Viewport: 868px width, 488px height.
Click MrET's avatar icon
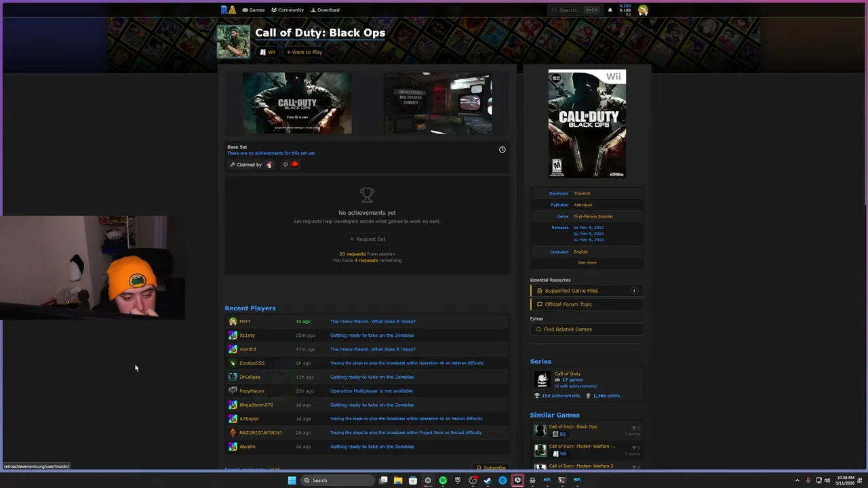coord(233,321)
